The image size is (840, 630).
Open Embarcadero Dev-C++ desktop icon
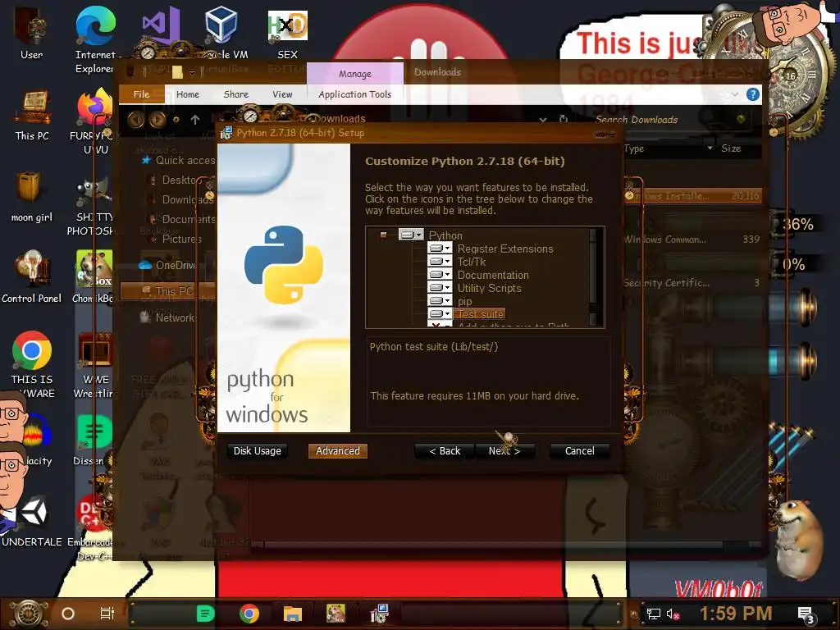(x=94, y=527)
